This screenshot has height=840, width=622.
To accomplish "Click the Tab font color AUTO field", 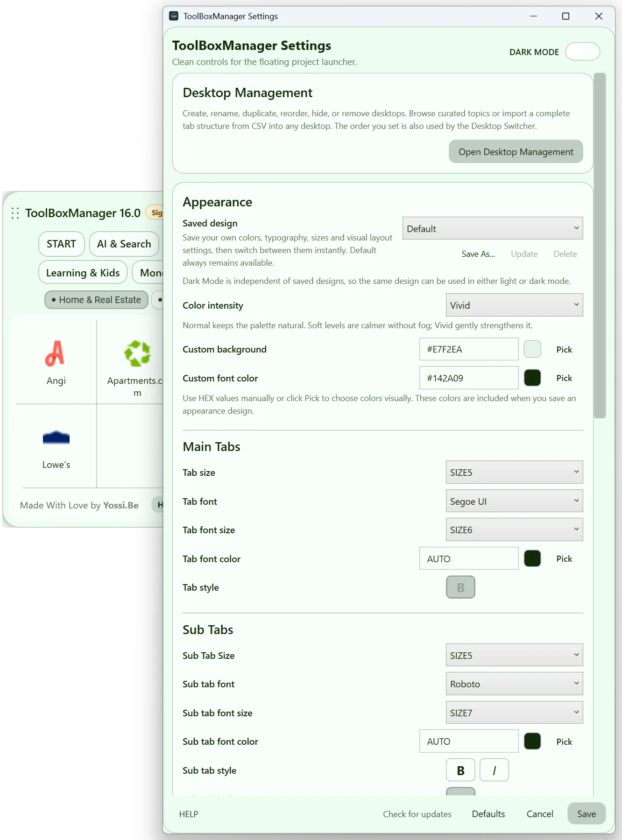I will [469, 558].
